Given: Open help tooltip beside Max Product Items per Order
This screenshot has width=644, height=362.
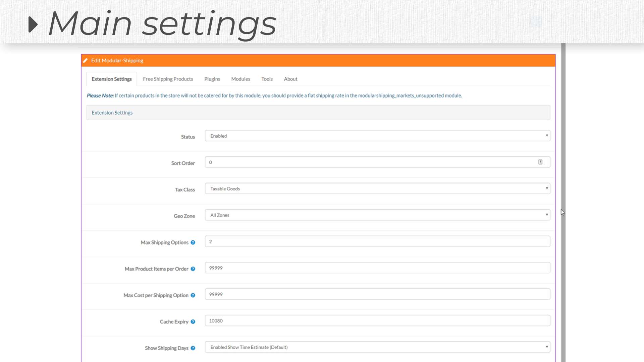Looking at the screenshot, I should click(193, 269).
